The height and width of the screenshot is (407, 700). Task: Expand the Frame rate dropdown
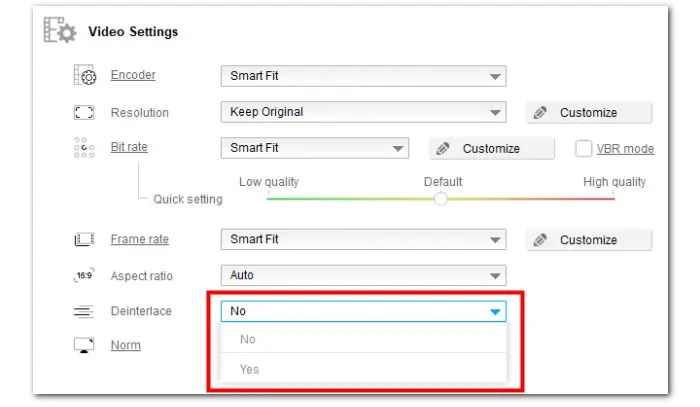tap(363, 240)
